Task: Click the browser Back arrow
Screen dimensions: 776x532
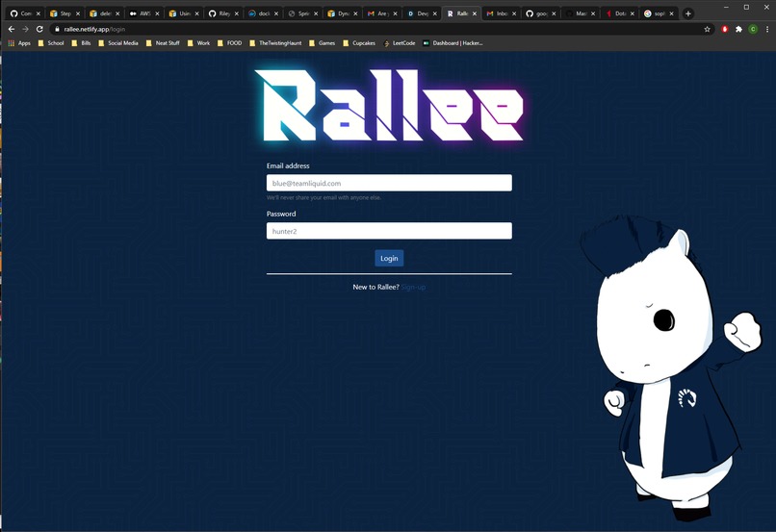Action: 12,29
